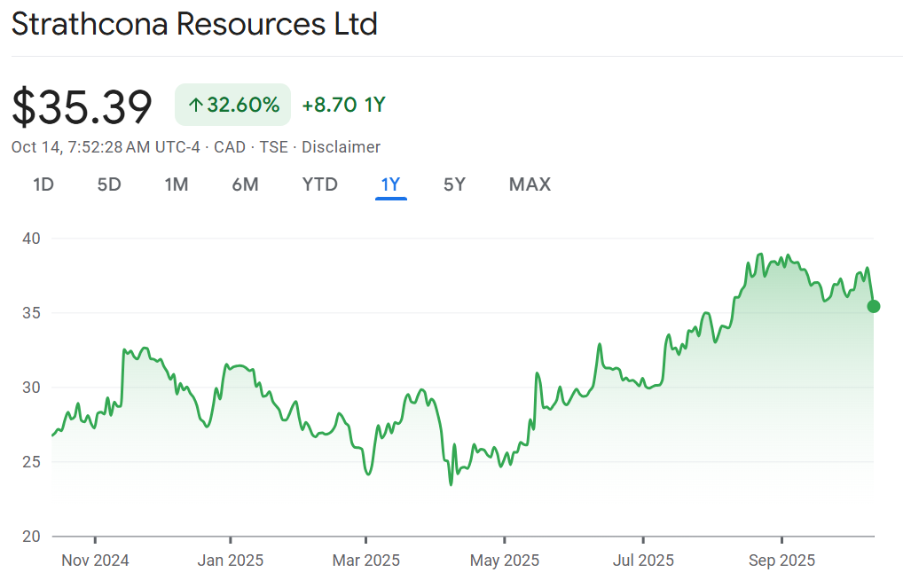The image size is (903, 588).
Task: Select the YTD range tab
Action: coord(319,184)
